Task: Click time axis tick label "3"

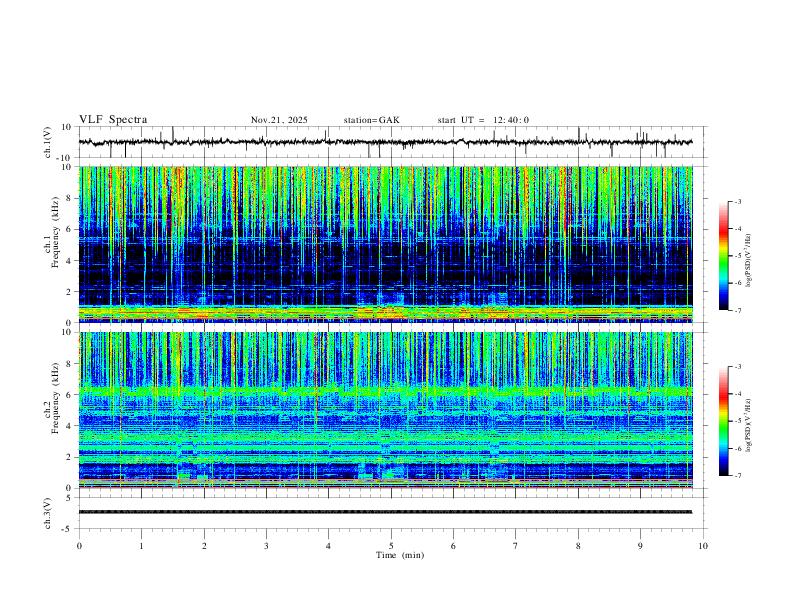Action: (x=266, y=546)
